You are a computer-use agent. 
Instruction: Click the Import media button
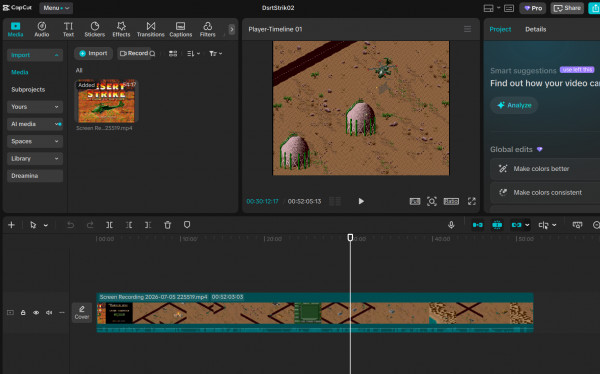click(x=93, y=53)
